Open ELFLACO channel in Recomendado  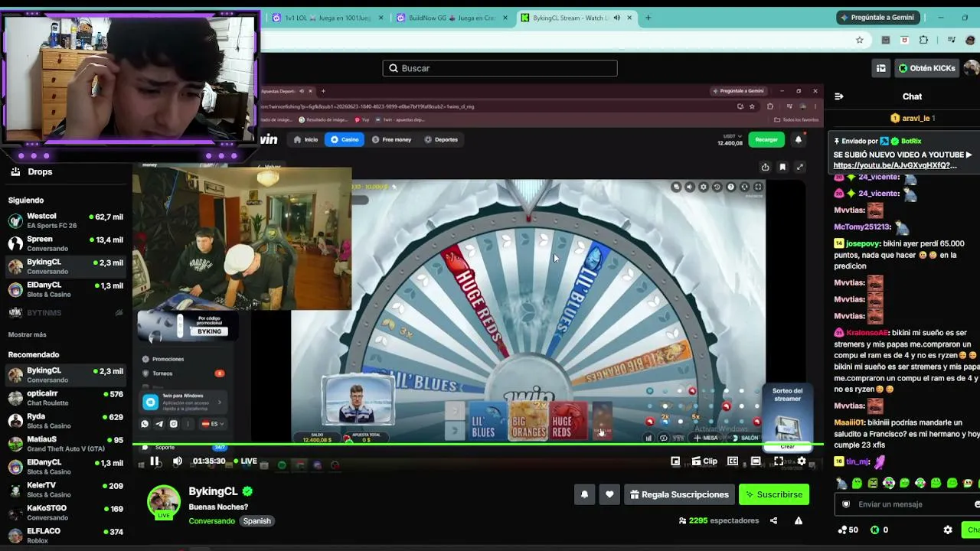(65, 536)
